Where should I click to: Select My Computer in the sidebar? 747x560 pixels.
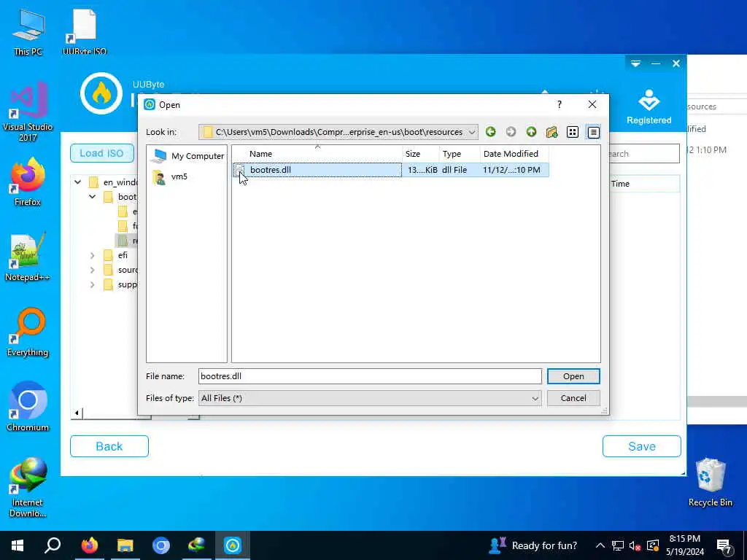pyautogui.click(x=188, y=156)
